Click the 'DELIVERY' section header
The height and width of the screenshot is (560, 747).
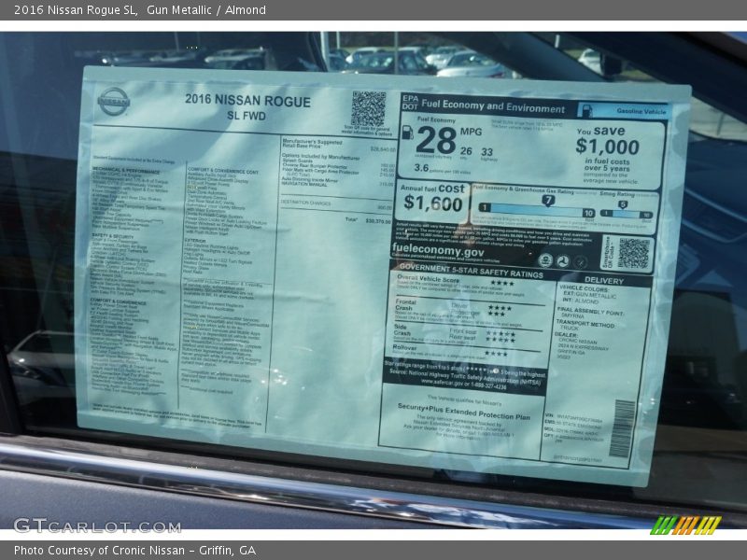point(604,281)
